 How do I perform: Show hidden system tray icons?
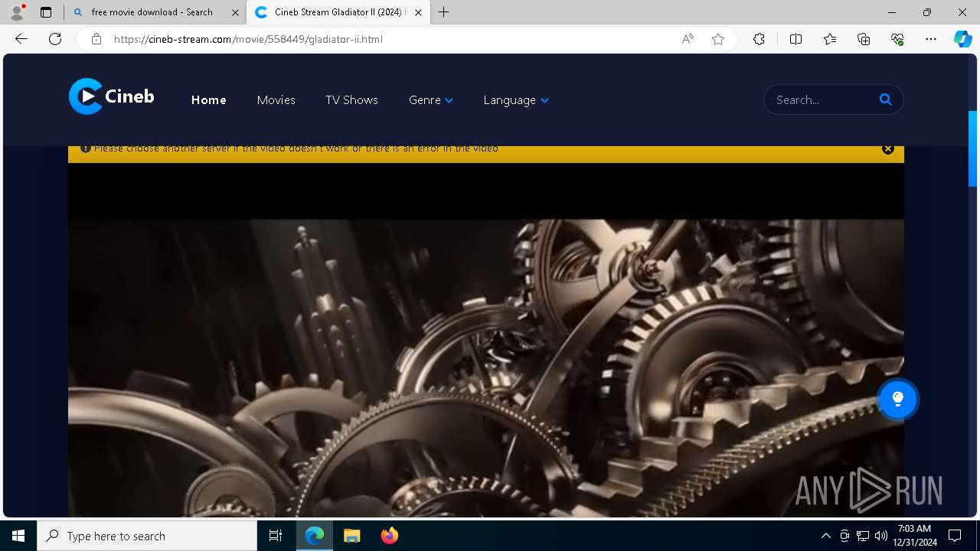tap(825, 536)
